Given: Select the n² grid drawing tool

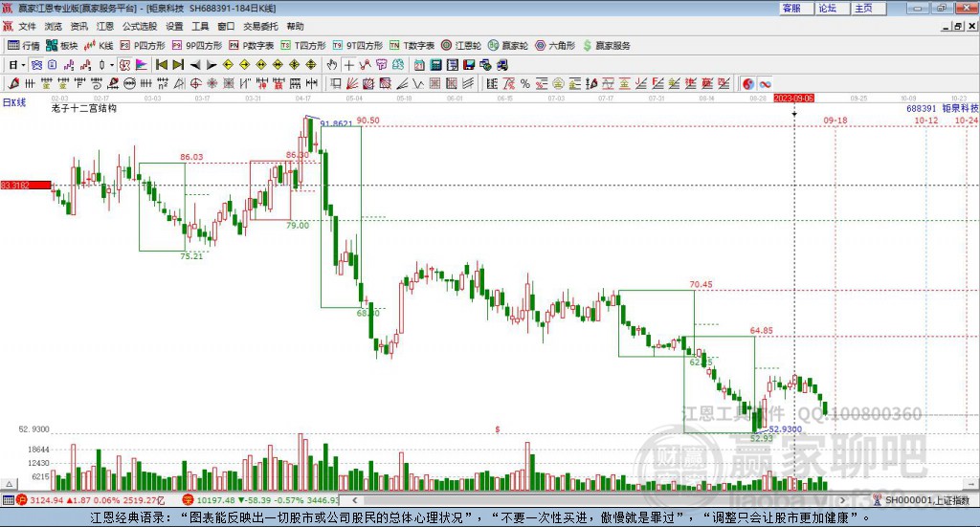Looking at the screenshot, I should [x=163, y=83].
